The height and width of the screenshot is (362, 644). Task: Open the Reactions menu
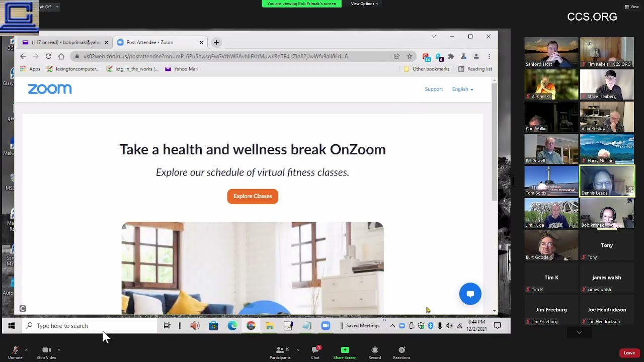click(x=401, y=352)
